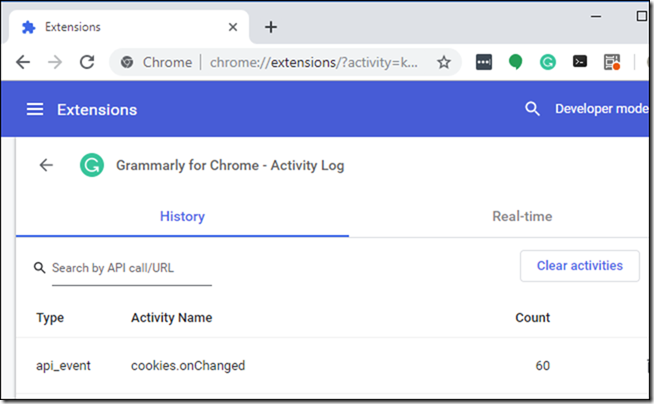Screen dimensions: 654x404
Task: Select the History tab
Action: click(x=182, y=216)
